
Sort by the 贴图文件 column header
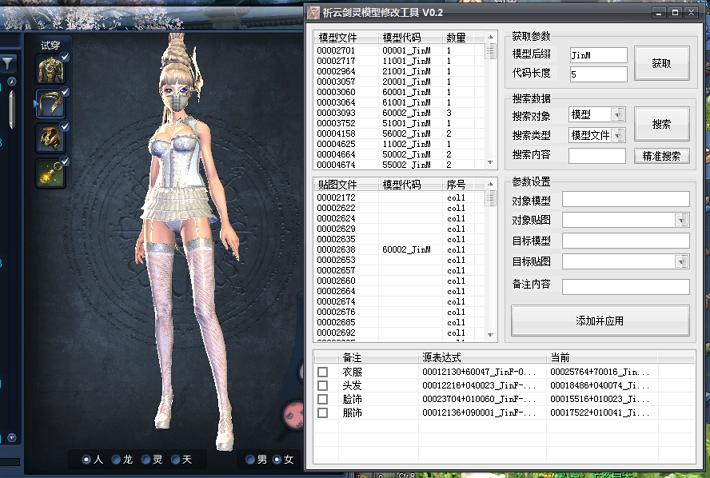point(346,184)
